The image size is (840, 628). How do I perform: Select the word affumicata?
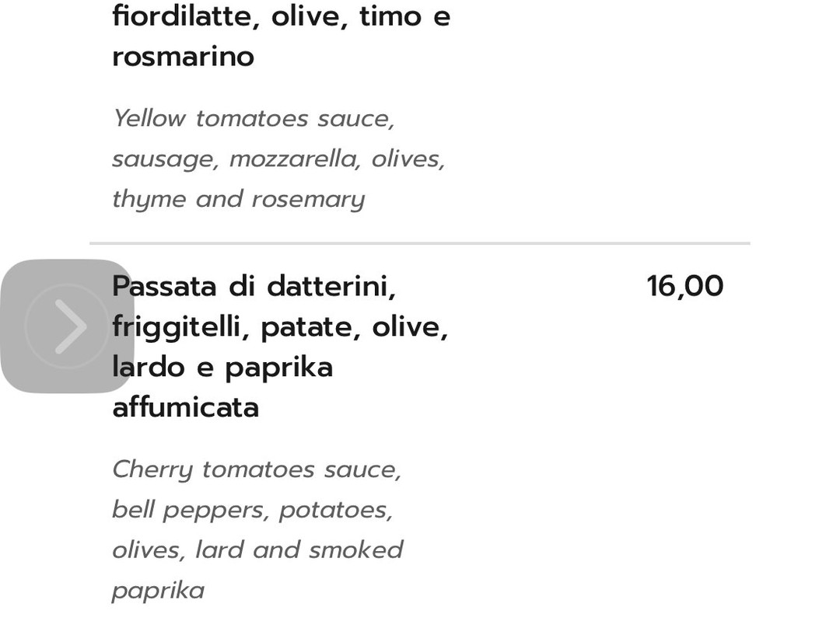[x=185, y=407]
